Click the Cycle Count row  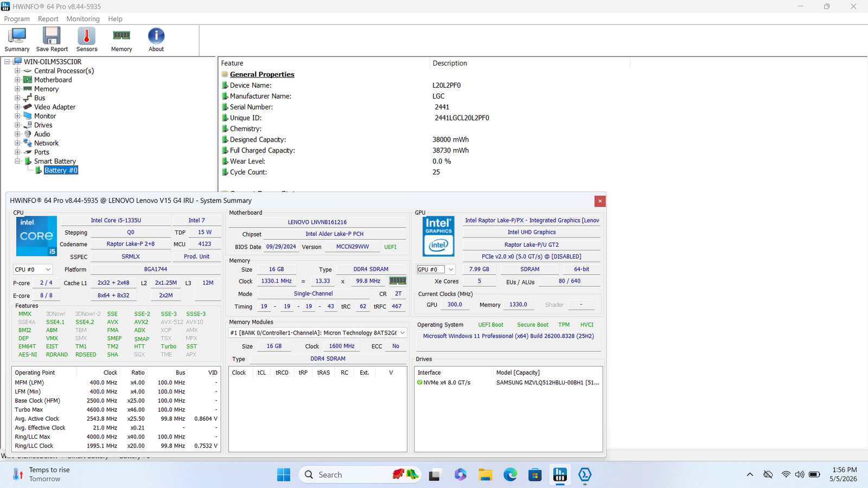pos(331,172)
